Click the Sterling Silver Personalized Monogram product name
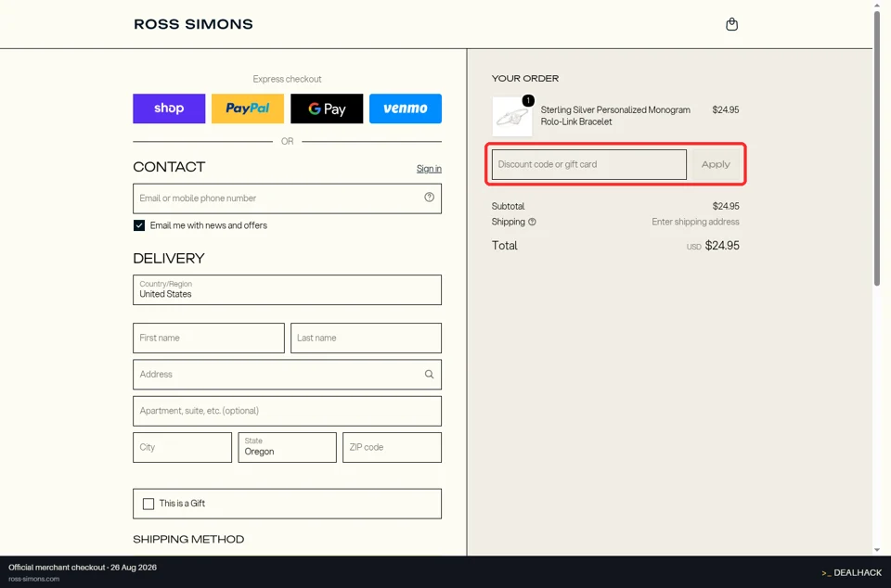The height and width of the screenshot is (588, 891). 615,116
